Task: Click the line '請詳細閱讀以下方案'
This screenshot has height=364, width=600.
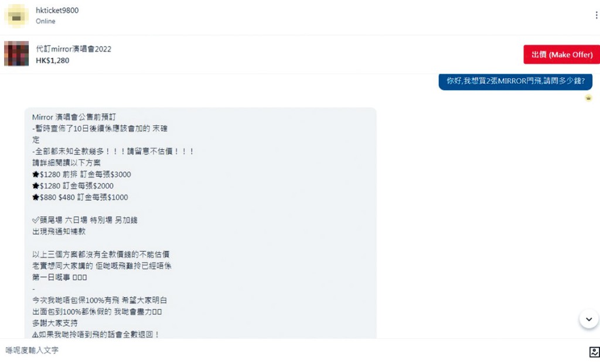Action: click(67, 163)
